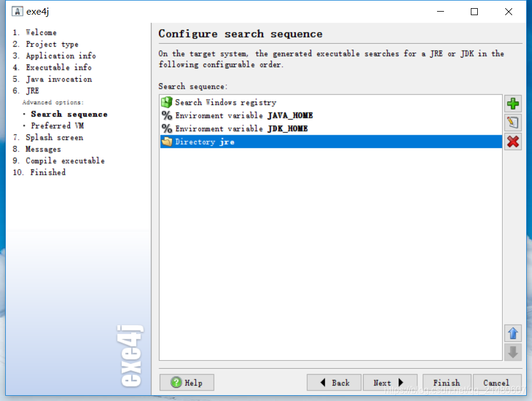Click the percent icon beside JAVA_HOME
Viewport: 532px width, 401px height.
[167, 115]
